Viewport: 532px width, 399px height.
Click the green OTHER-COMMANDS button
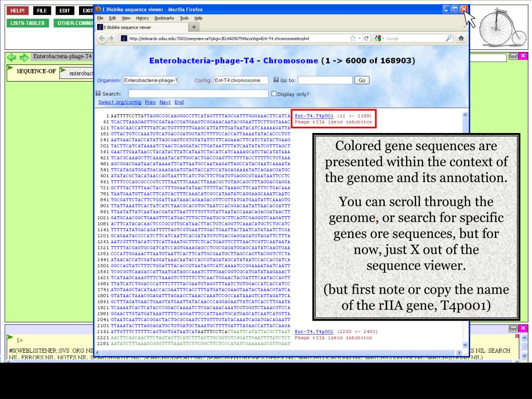click(74, 23)
